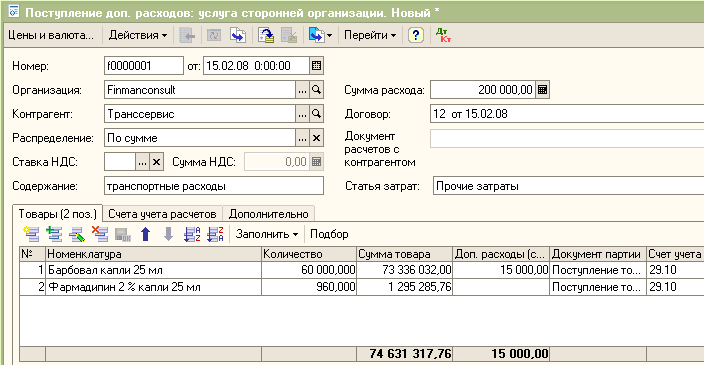Open Организация selection via ellipsis button

(302, 90)
